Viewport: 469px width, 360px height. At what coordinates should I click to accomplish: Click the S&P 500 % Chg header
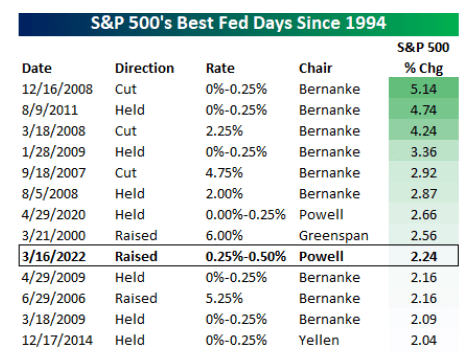pyautogui.click(x=423, y=58)
